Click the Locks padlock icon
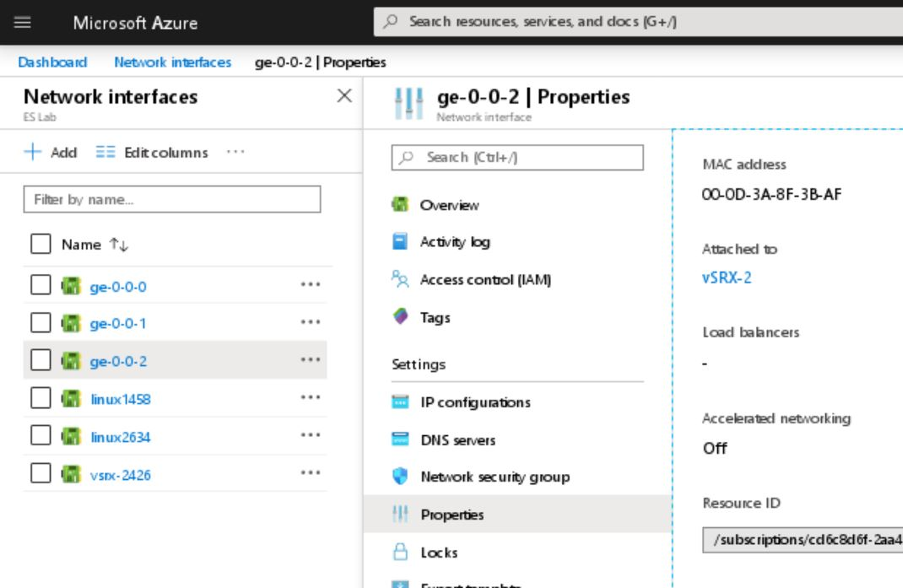The image size is (903, 588). tap(400, 552)
